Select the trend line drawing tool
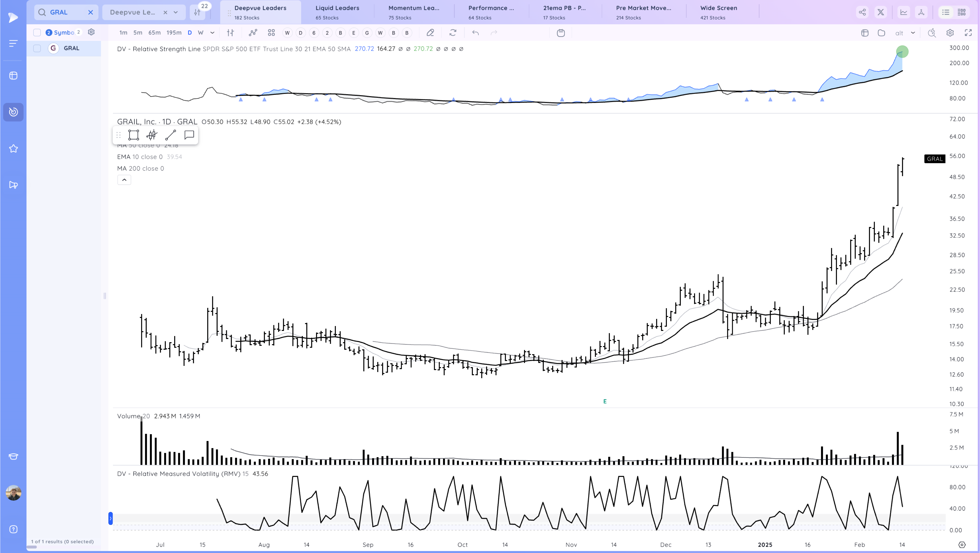The image size is (980, 553). click(x=171, y=135)
